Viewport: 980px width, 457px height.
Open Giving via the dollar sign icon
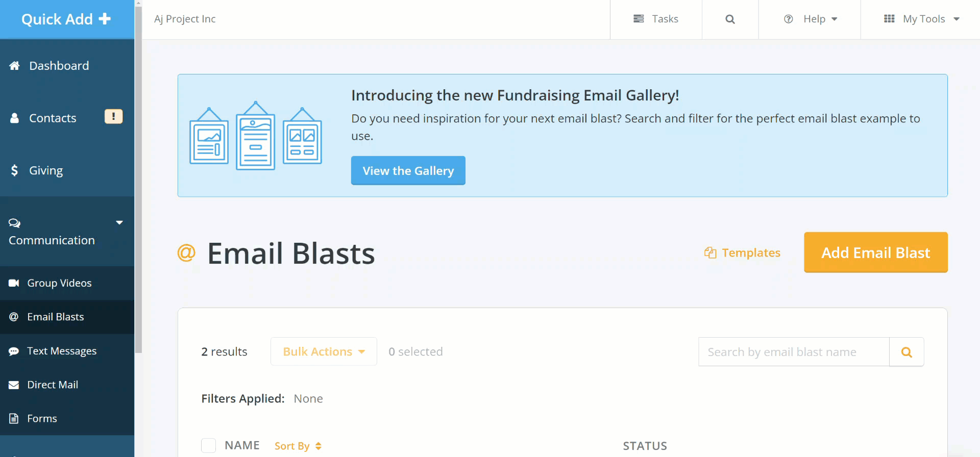pyautogui.click(x=14, y=170)
